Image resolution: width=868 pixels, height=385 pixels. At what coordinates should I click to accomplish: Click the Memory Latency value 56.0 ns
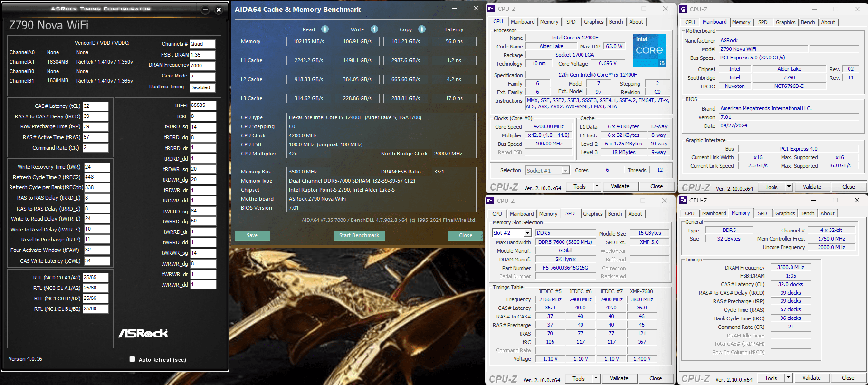pyautogui.click(x=454, y=41)
